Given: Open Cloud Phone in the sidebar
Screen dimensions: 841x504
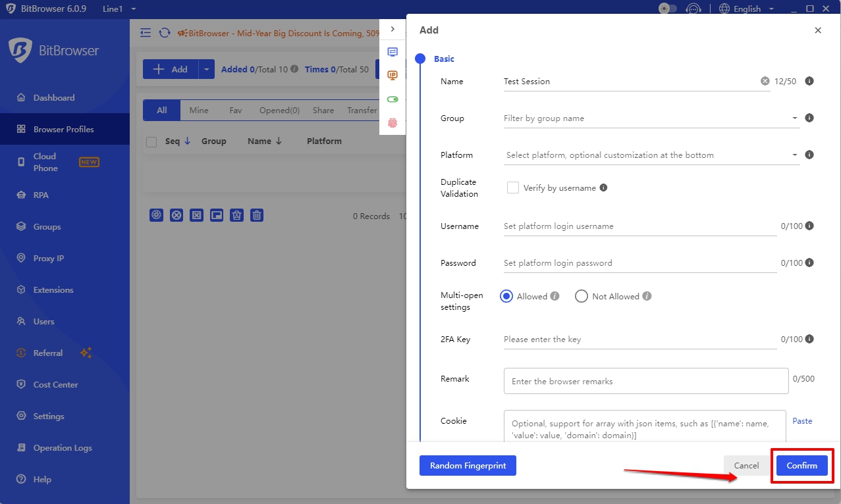Looking at the screenshot, I should [65, 162].
